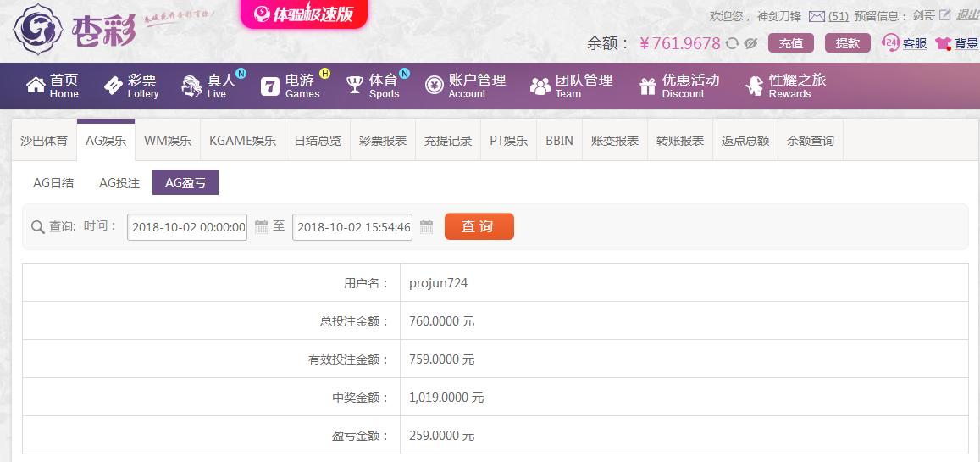Open start date calendar picker
Image resolution: width=980 pixels, height=462 pixels.
(262, 227)
